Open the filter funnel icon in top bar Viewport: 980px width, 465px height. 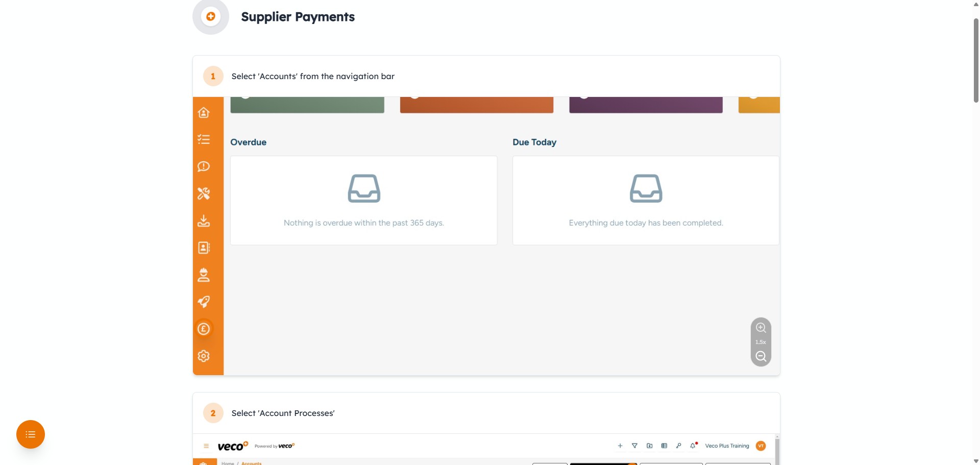(x=634, y=446)
